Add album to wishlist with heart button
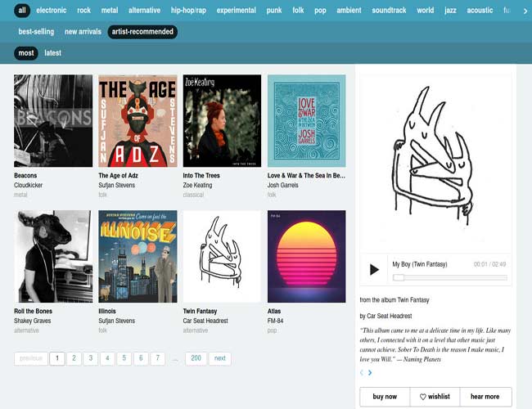This screenshot has width=532, height=409. [435, 397]
